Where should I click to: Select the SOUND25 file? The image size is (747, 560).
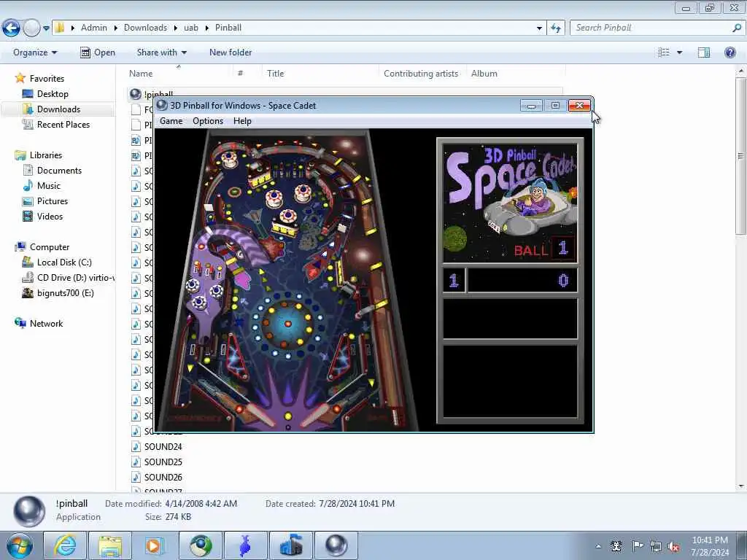(x=163, y=462)
